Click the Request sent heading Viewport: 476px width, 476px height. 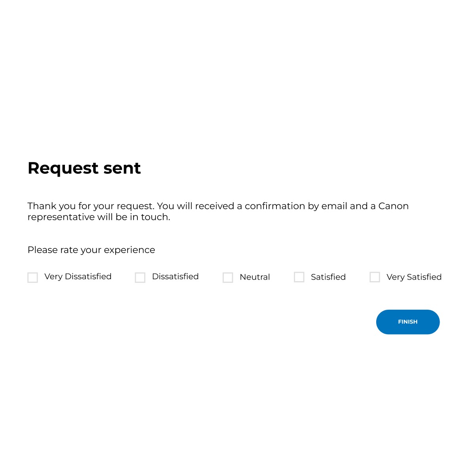click(84, 168)
